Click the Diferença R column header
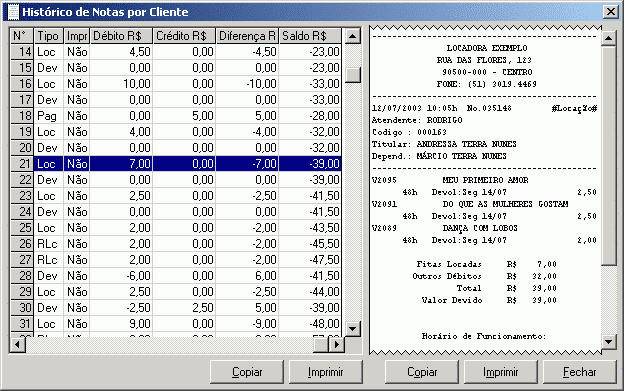Image resolution: width=624 pixels, height=391 pixels. [x=247, y=36]
